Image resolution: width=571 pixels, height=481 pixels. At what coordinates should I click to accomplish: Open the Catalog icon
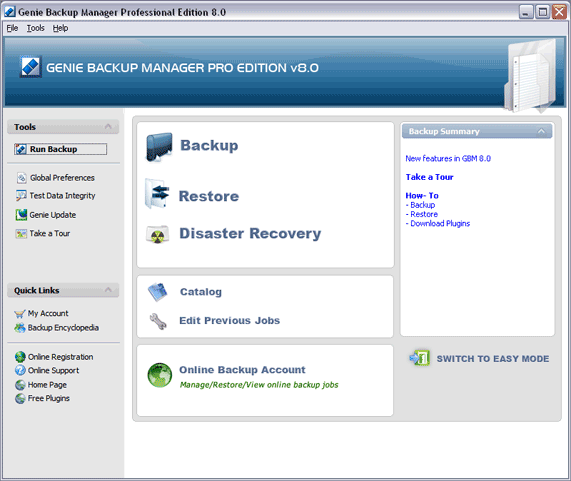point(157,292)
